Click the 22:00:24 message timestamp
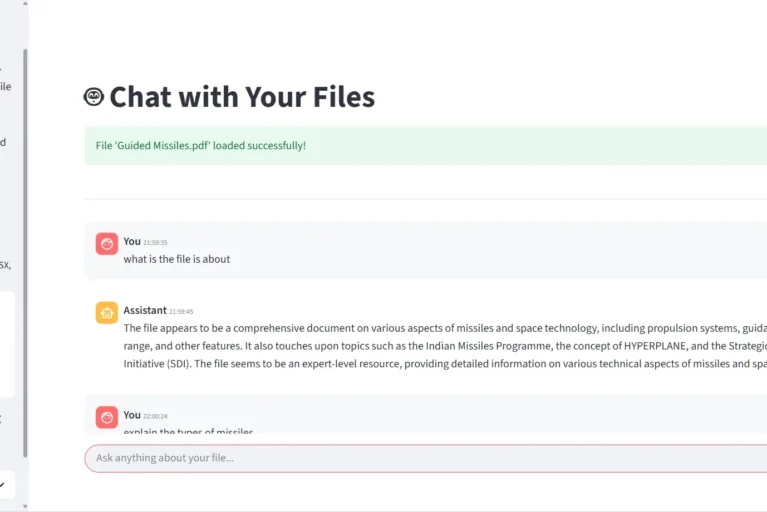767x512 pixels. coord(155,416)
